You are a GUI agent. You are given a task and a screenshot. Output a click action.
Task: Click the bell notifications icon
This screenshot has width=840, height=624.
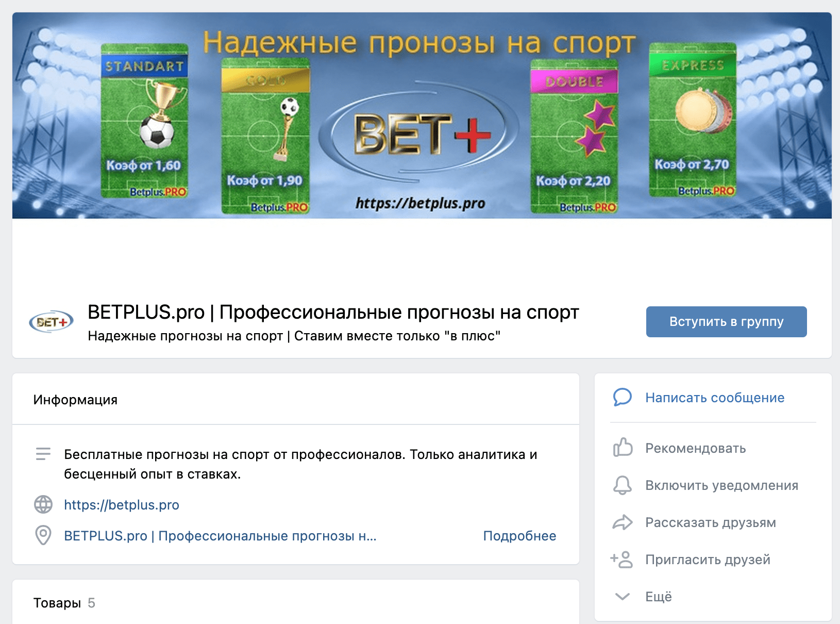point(623,485)
